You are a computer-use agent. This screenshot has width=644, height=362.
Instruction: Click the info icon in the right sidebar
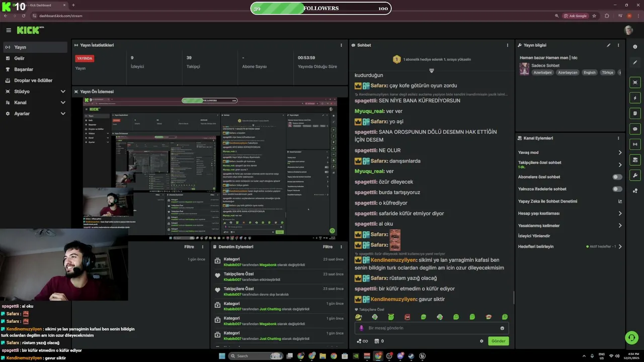coord(635,47)
